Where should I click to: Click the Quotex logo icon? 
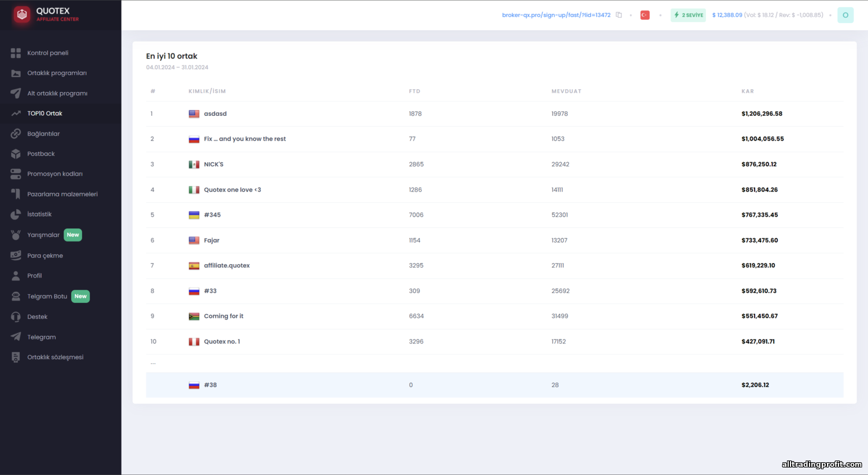(x=22, y=14)
